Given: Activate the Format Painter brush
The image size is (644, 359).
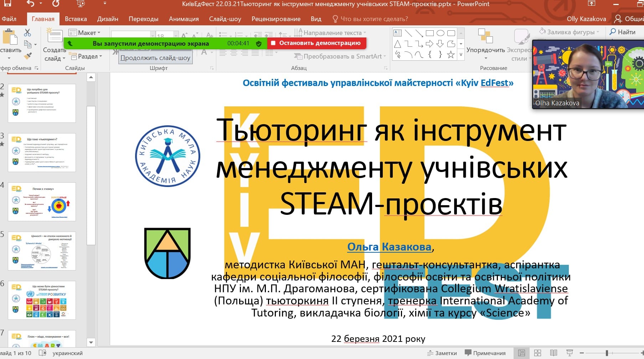Looking at the screenshot, I should point(28,56).
